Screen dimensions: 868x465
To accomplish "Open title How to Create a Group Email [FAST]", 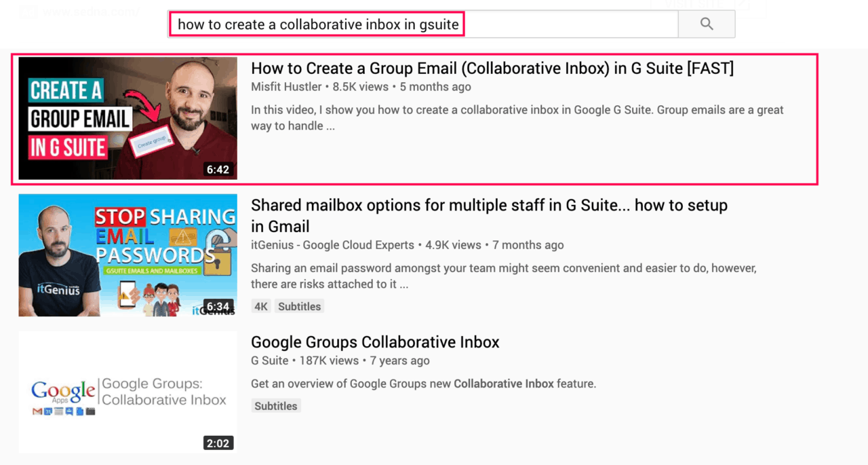I will pyautogui.click(x=492, y=68).
